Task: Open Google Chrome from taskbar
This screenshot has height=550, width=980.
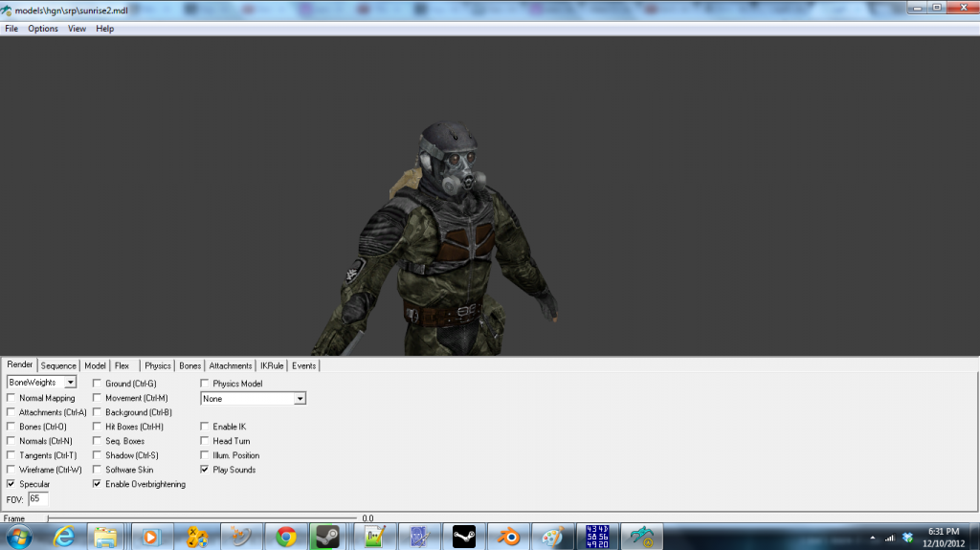Action: [x=285, y=537]
